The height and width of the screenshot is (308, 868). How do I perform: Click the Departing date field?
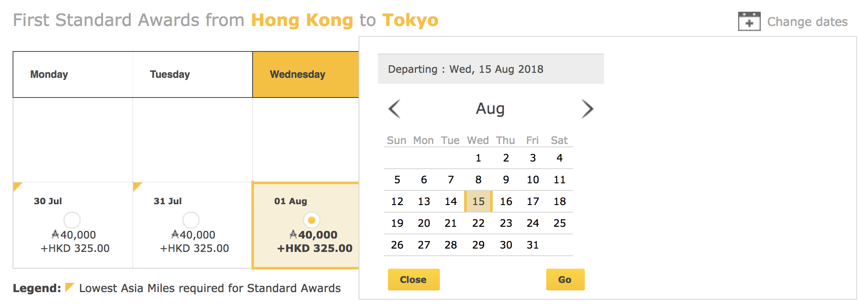(491, 69)
